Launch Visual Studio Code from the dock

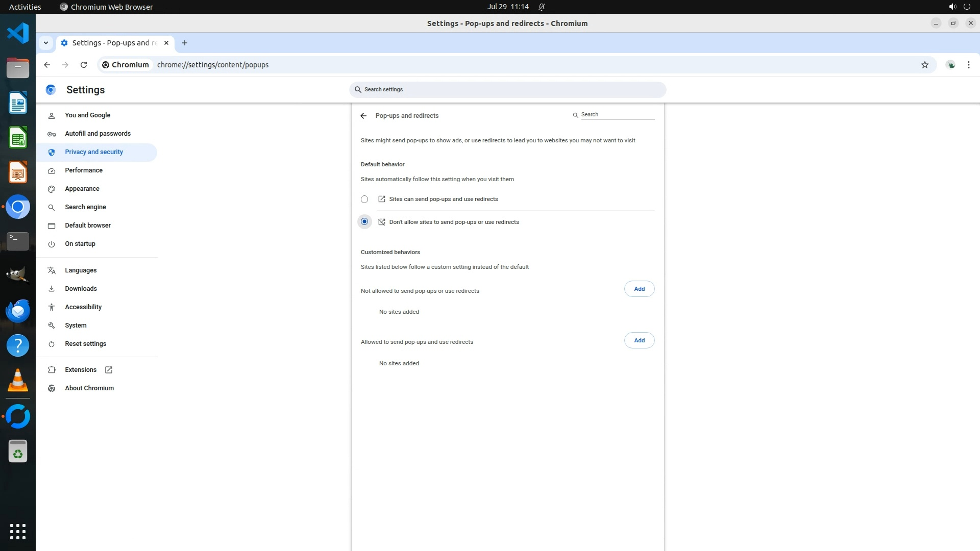18,34
